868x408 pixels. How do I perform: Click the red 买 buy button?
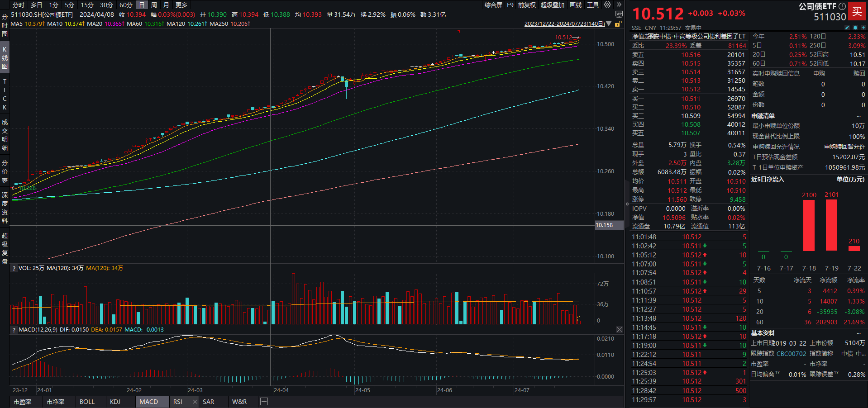[857, 11]
